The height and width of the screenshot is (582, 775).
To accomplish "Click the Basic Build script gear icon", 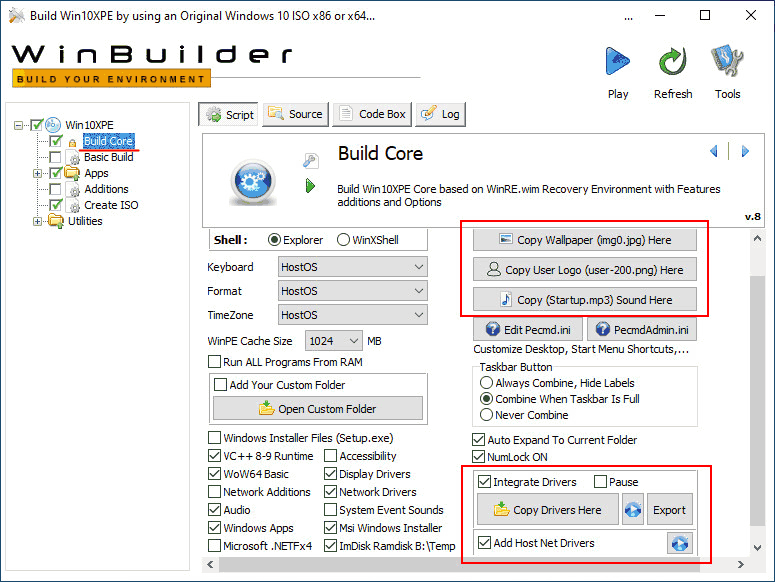I will click(73, 157).
